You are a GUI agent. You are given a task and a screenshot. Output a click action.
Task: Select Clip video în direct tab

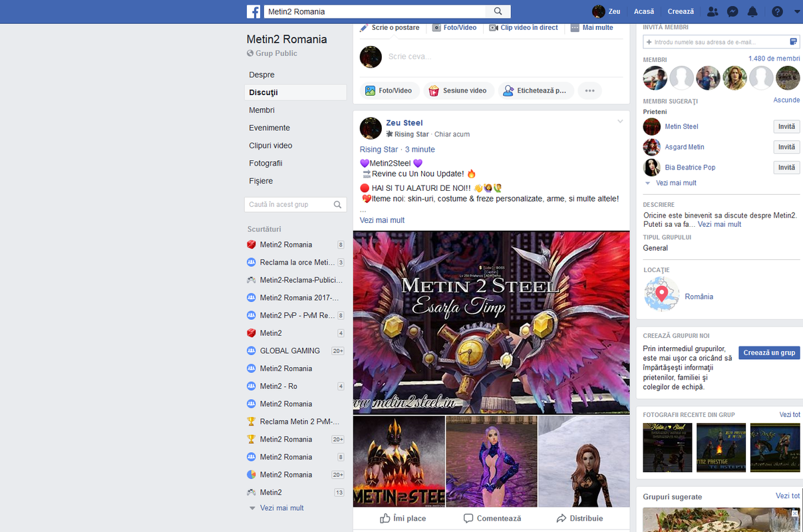tap(524, 27)
